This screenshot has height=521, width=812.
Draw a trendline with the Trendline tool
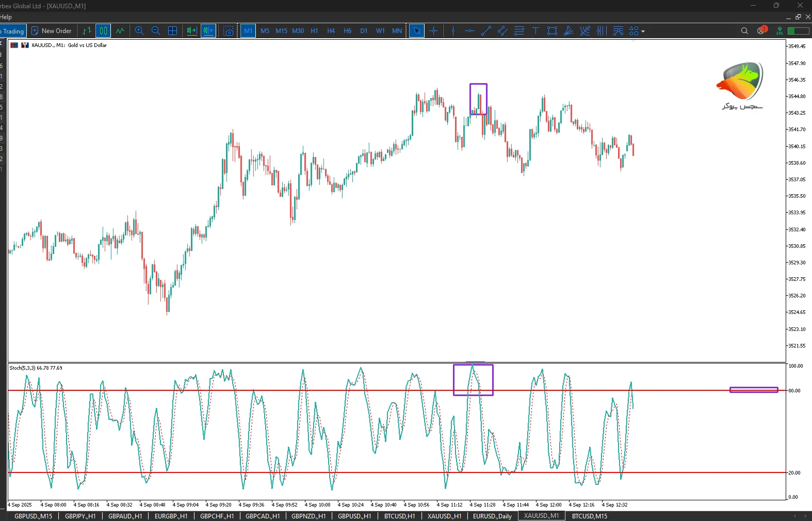[486, 31]
